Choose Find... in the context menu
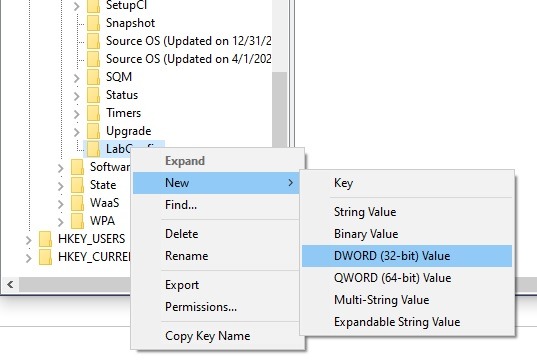Screen dimensions: 537x361 [216, 205]
